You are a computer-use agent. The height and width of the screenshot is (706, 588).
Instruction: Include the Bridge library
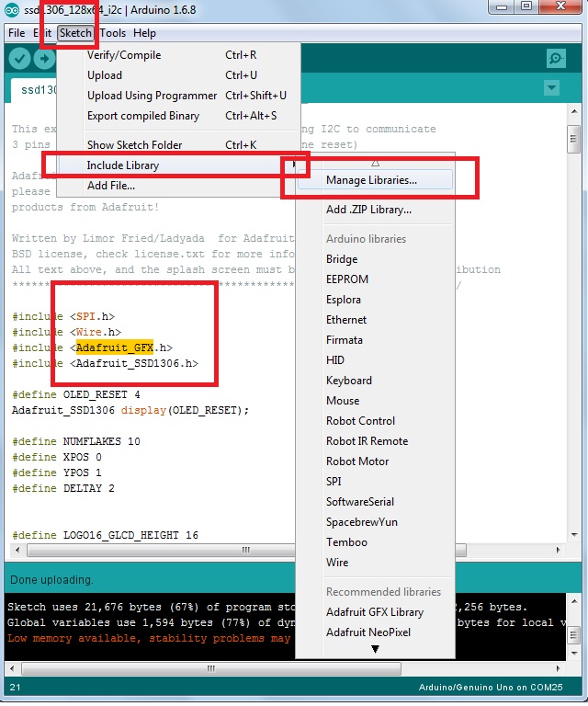(375, 259)
